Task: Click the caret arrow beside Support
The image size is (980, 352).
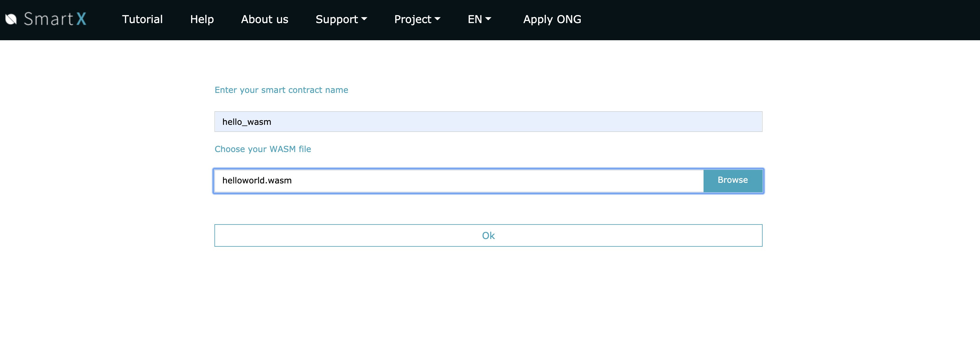Action: point(364,19)
